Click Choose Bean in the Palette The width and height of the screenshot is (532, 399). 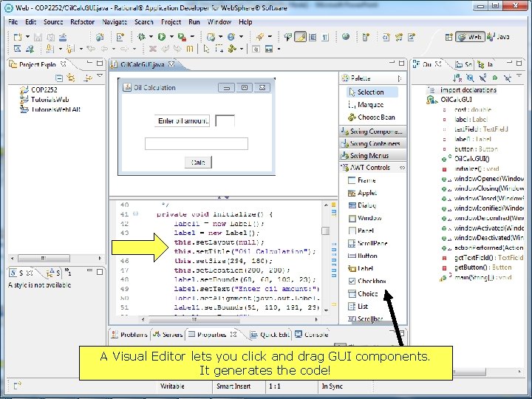tap(371, 117)
